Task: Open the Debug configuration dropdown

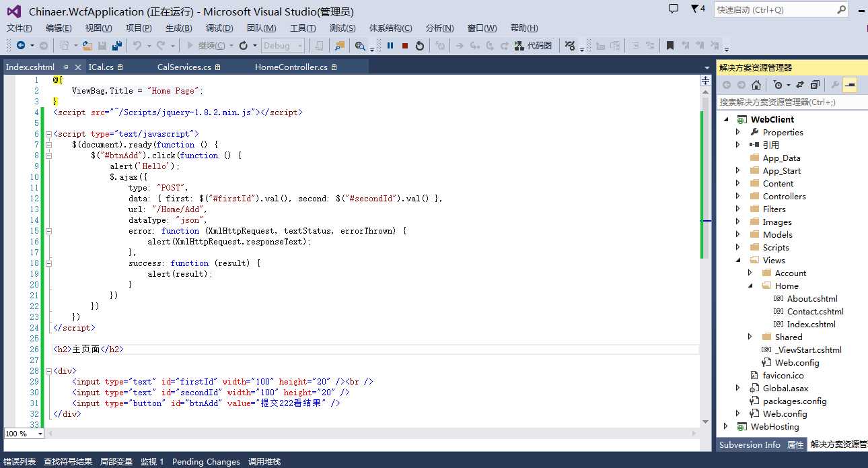Action: pyautogui.click(x=283, y=45)
